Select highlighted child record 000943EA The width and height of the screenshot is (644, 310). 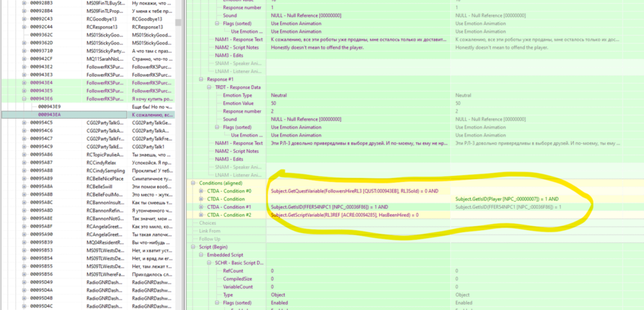(49, 115)
